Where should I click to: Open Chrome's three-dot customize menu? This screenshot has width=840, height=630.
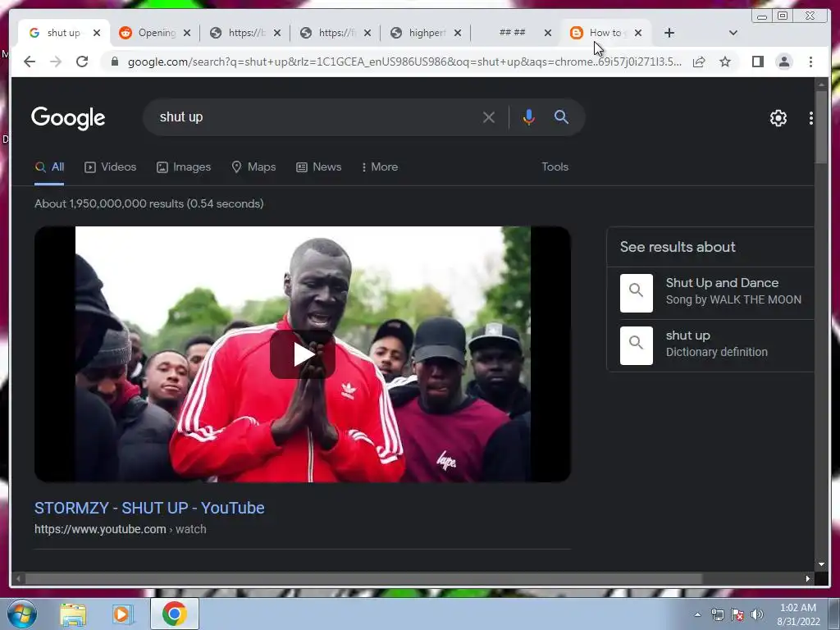[x=810, y=62]
